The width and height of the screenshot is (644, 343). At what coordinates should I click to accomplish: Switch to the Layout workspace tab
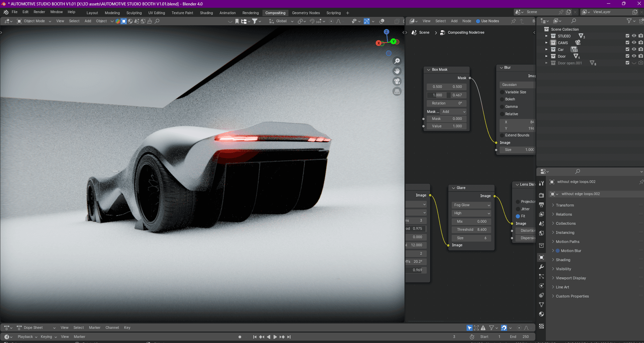point(92,13)
